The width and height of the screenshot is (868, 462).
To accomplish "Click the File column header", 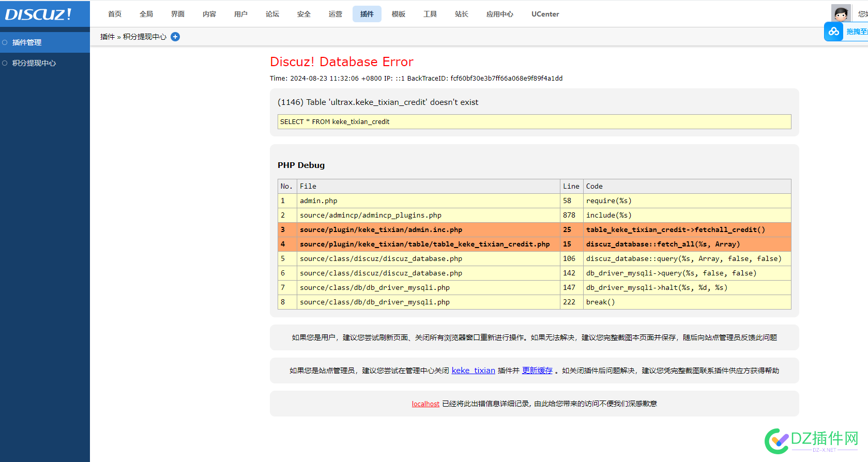I will tap(428, 186).
